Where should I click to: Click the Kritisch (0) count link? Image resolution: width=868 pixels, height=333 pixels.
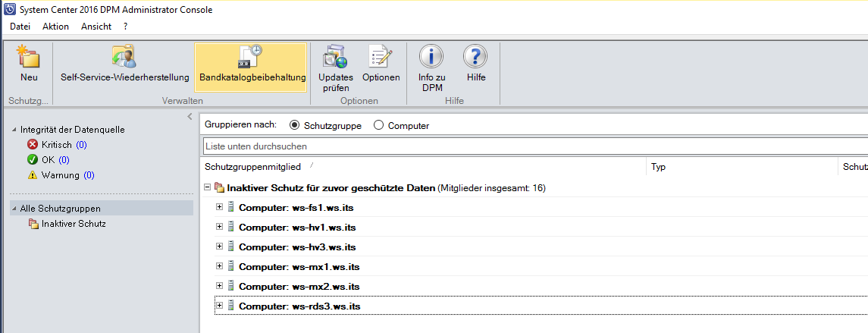tap(81, 145)
